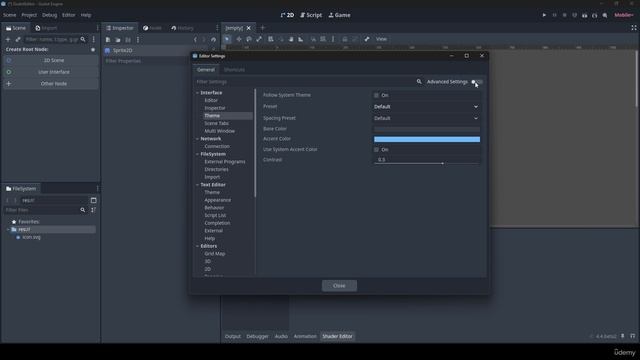Open the Debug menu
The image size is (640, 360).
click(x=49, y=15)
